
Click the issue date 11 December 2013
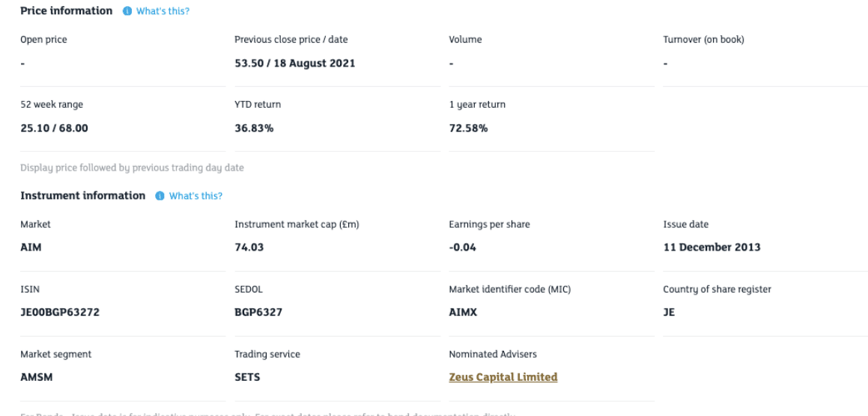click(x=712, y=247)
